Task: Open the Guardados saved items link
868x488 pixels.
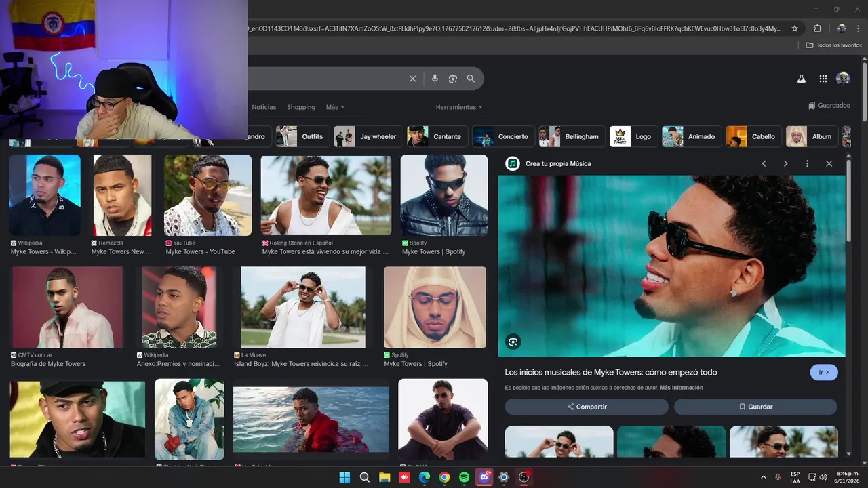Action: (829, 106)
